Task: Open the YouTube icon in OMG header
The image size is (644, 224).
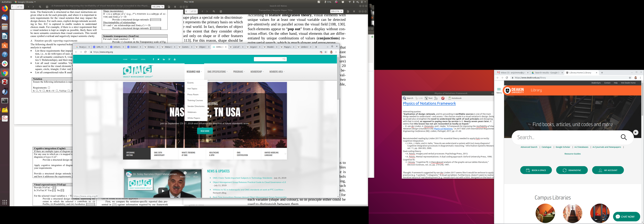Action: [x=175, y=59]
